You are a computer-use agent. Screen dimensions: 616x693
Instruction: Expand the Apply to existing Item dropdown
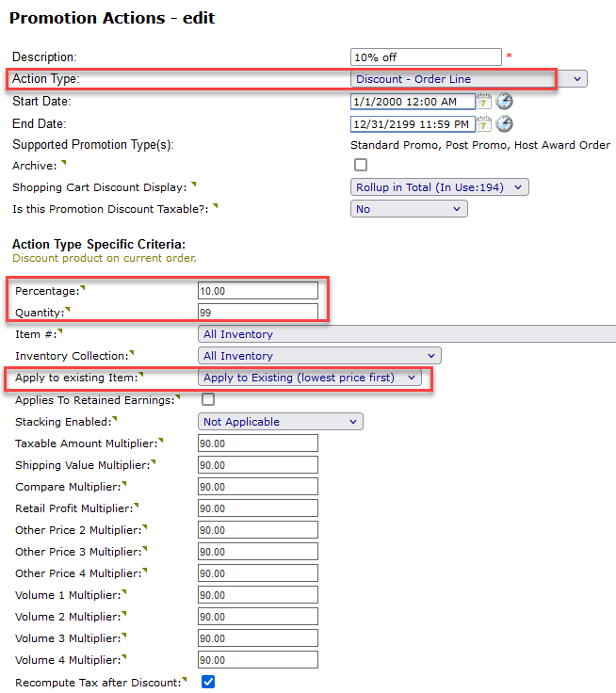(x=310, y=378)
